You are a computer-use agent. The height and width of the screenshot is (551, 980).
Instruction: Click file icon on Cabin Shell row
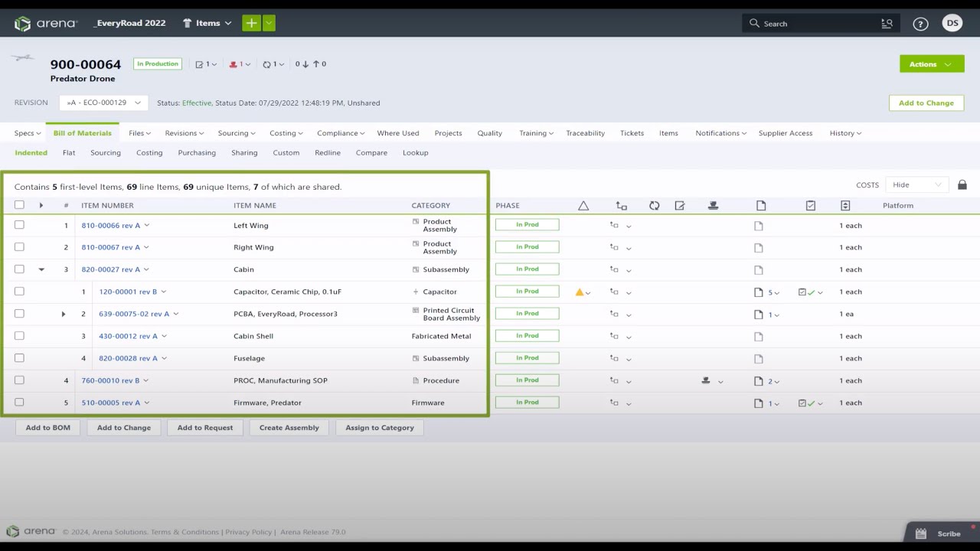[x=759, y=336]
